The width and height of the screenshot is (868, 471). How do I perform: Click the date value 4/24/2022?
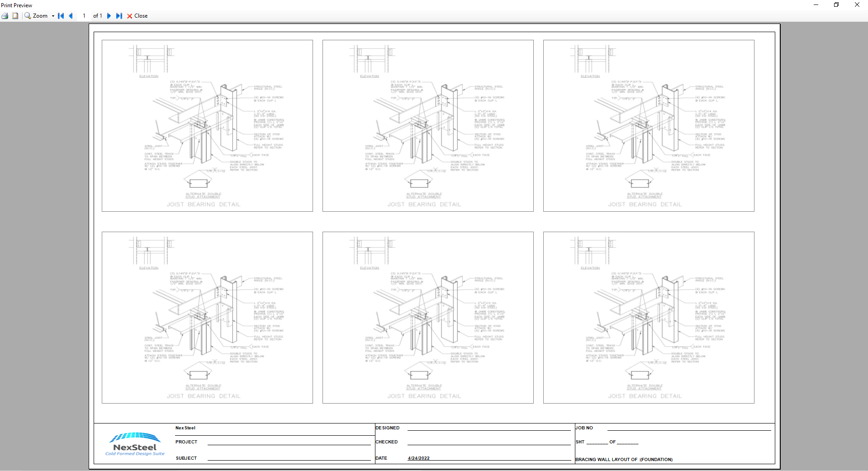point(419,458)
